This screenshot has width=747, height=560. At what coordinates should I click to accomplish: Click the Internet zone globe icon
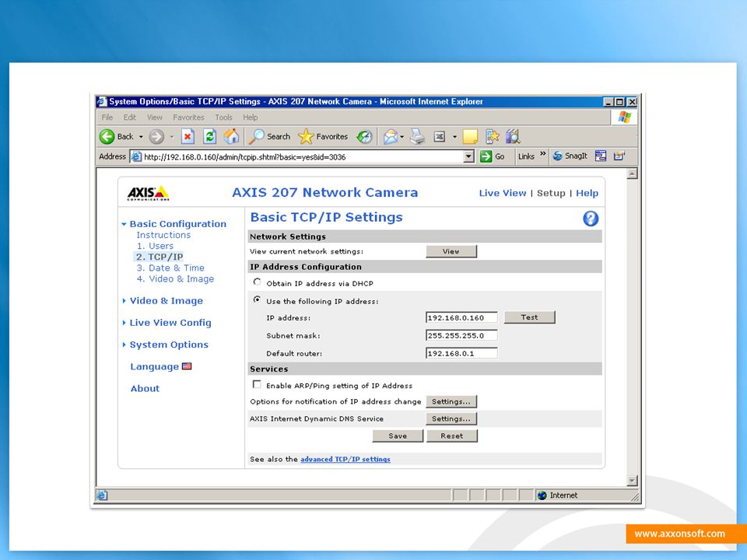[x=542, y=495]
